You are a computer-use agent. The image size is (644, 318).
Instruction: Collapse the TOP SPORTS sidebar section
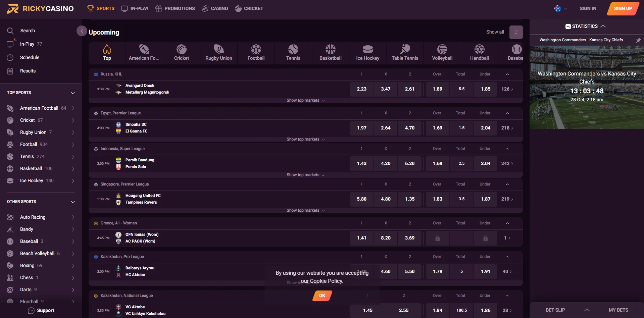tap(72, 93)
